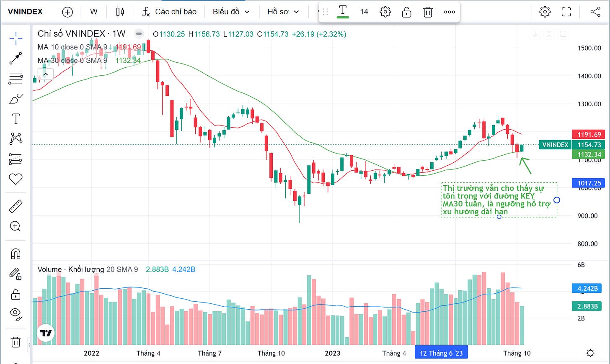Open the Fibonacci and horizontal lines tool
610x364 pixels.
16,78
